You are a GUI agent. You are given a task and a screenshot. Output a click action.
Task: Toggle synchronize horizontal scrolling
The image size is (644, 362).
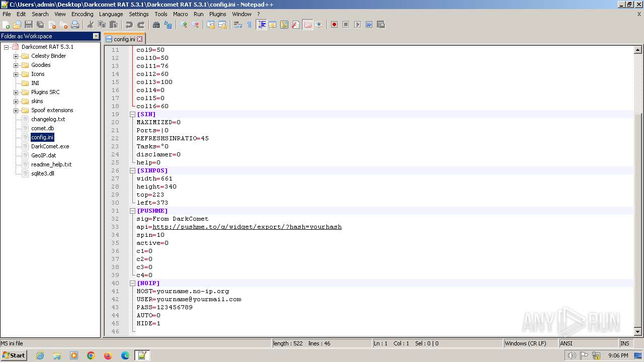pos(222,25)
